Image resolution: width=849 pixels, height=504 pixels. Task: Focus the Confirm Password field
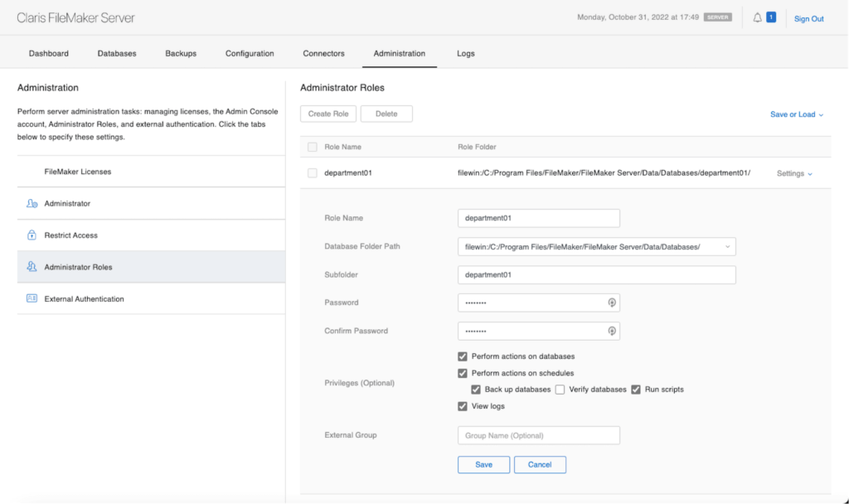(x=539, y=331)
